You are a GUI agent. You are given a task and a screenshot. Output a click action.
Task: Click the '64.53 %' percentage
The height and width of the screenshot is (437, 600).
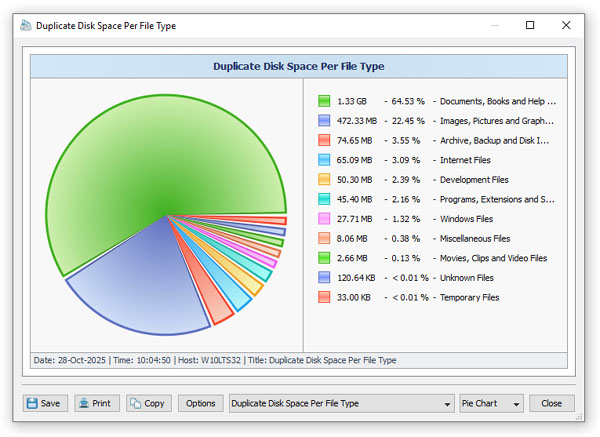click(x=408, y=101)
